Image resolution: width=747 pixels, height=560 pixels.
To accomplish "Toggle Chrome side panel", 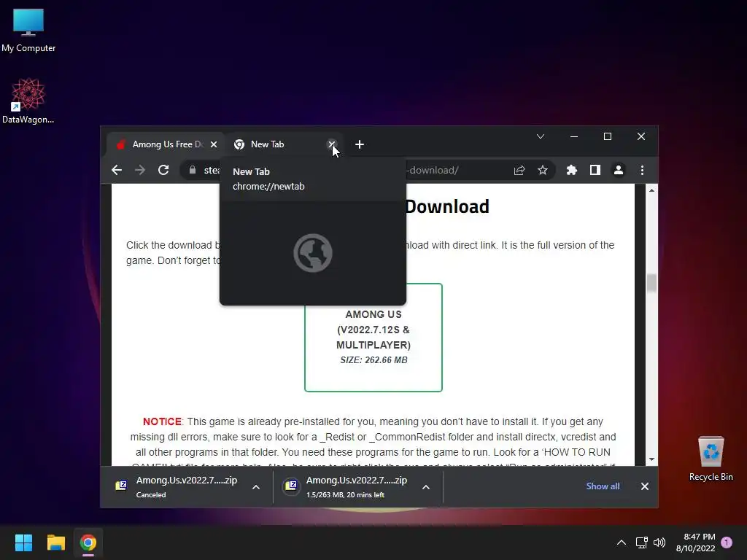I will pos(595,170).
